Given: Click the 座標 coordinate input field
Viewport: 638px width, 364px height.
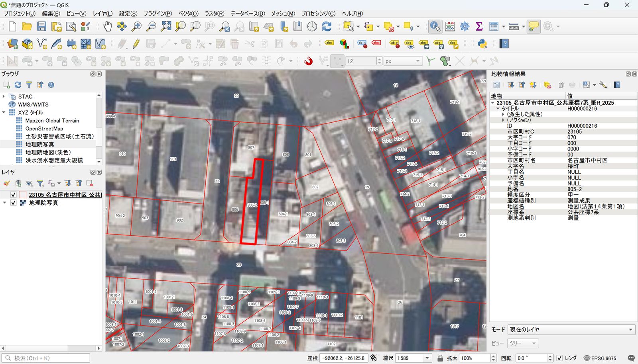Looking at the screenshot, I should click(343, 358).
